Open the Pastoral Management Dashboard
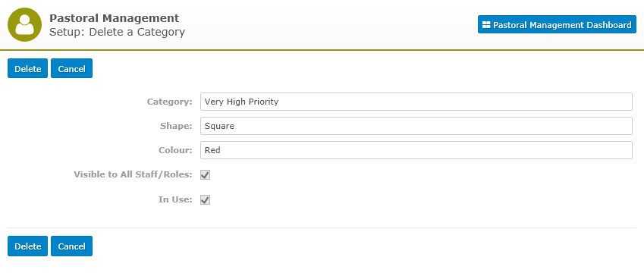Viewport: 644px width, 276px height. pyautogui.click(x=557, y=24)
